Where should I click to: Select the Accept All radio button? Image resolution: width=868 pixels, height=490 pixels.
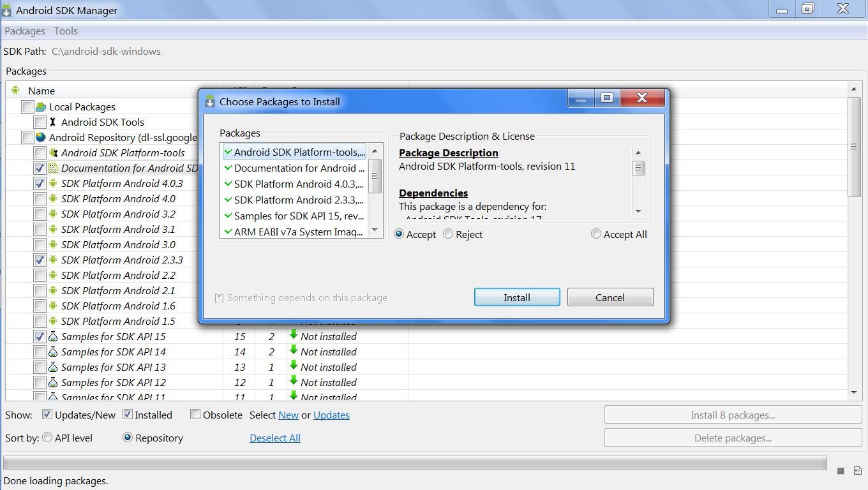596,234
